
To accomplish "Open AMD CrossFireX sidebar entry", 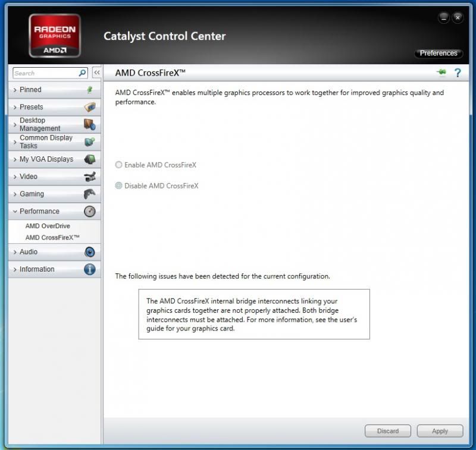I will (52, 237).
